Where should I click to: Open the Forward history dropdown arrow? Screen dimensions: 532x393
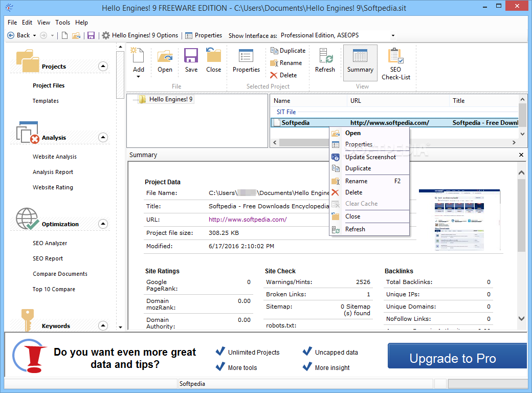click(x=52, y=35)
